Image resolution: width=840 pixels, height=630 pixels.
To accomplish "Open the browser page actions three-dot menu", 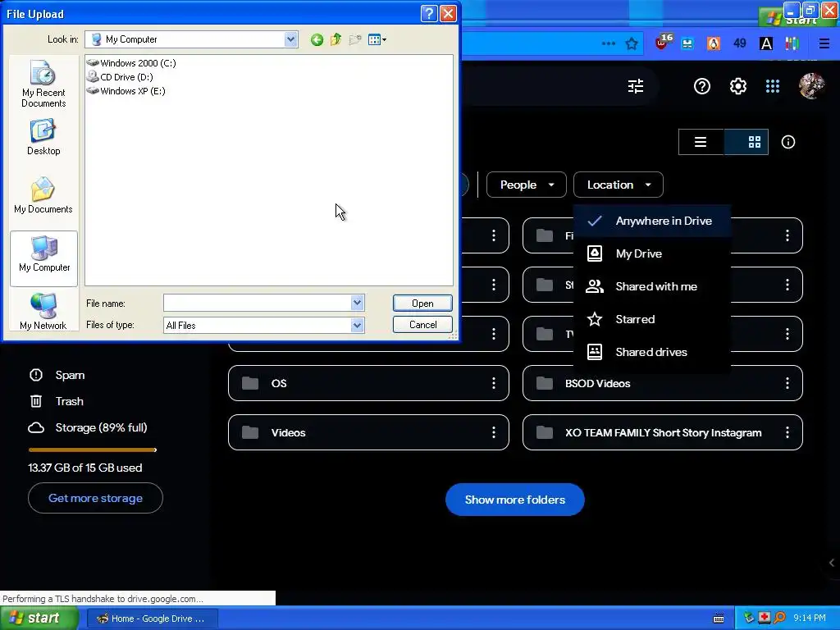I will pos(609,43).
